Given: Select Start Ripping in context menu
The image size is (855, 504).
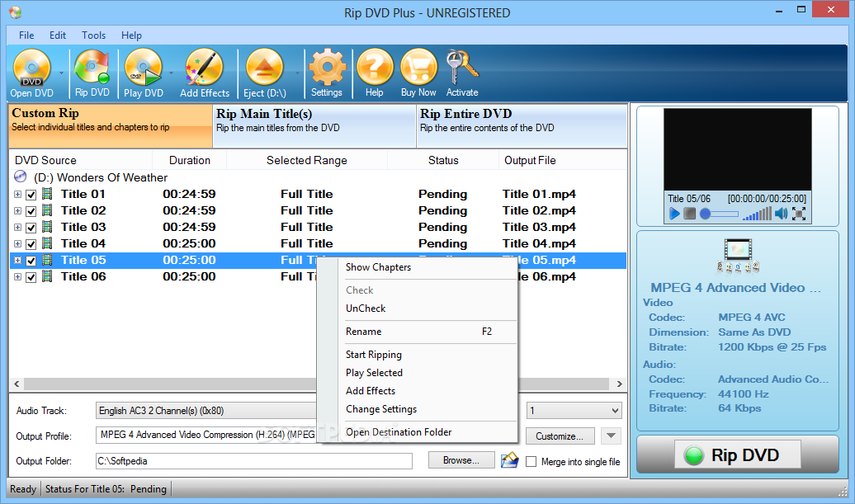Looking at the screenshot, I should [x=417, y=355].
